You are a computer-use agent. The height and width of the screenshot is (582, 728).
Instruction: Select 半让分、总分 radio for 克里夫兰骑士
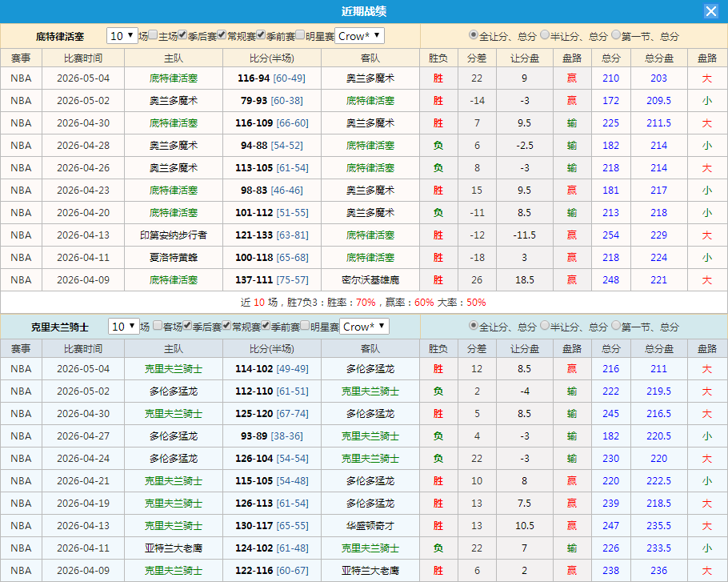point(545,326)
